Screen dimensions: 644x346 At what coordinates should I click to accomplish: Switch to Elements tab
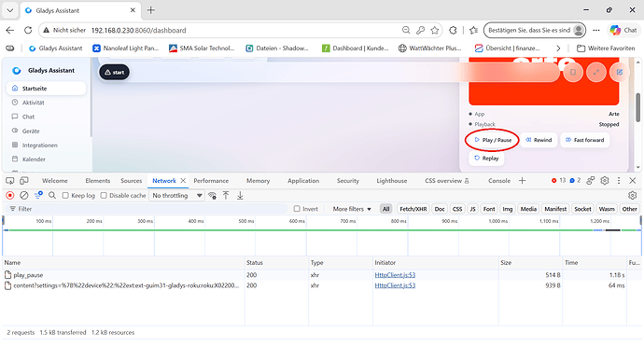point(98,181)
